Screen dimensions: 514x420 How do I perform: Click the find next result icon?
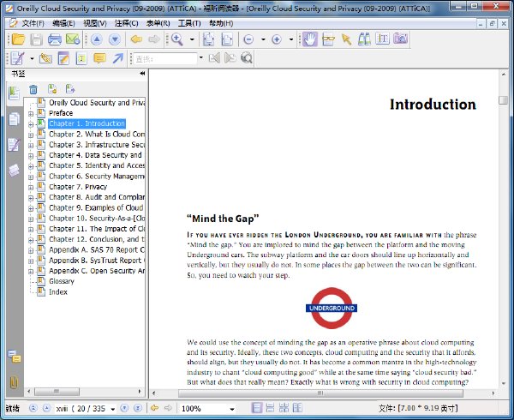230,58
